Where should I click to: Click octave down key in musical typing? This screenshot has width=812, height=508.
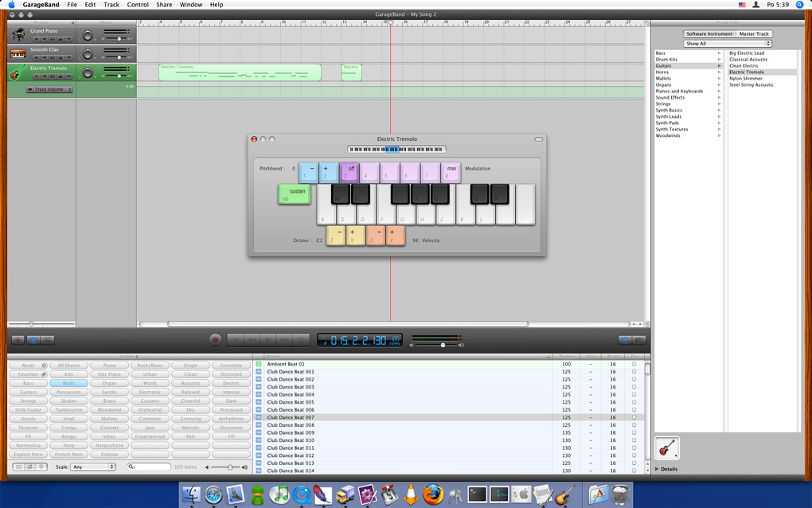pyautogui.click(x=336, y=236)
